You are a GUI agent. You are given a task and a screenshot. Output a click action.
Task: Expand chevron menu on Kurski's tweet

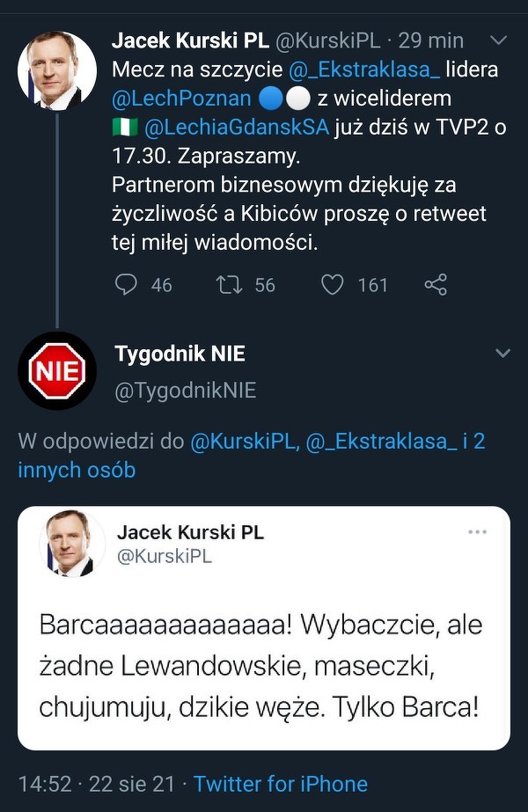(498, 40)
